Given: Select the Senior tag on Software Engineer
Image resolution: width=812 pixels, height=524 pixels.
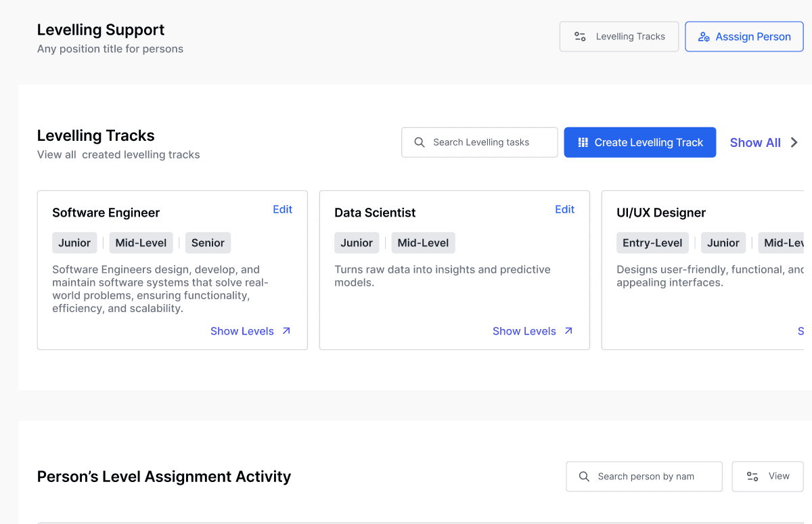Looking at the screenshot, I should coord(208,243).
